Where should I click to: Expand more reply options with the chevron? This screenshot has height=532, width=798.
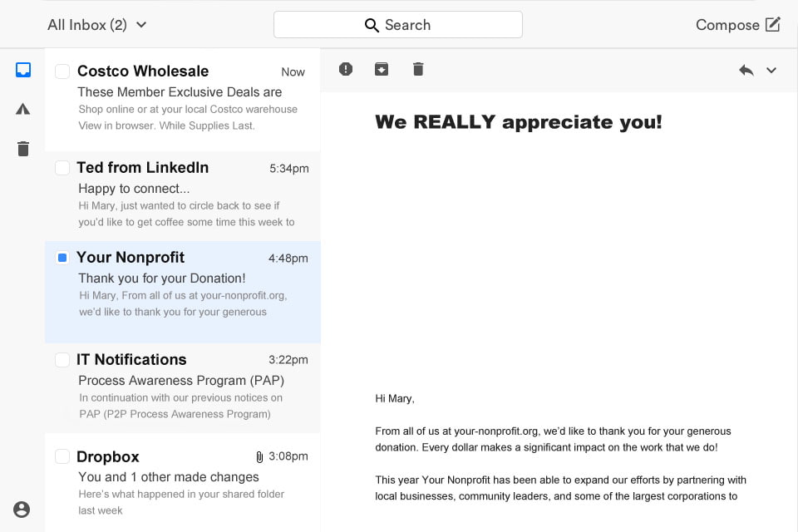[771, 71]
